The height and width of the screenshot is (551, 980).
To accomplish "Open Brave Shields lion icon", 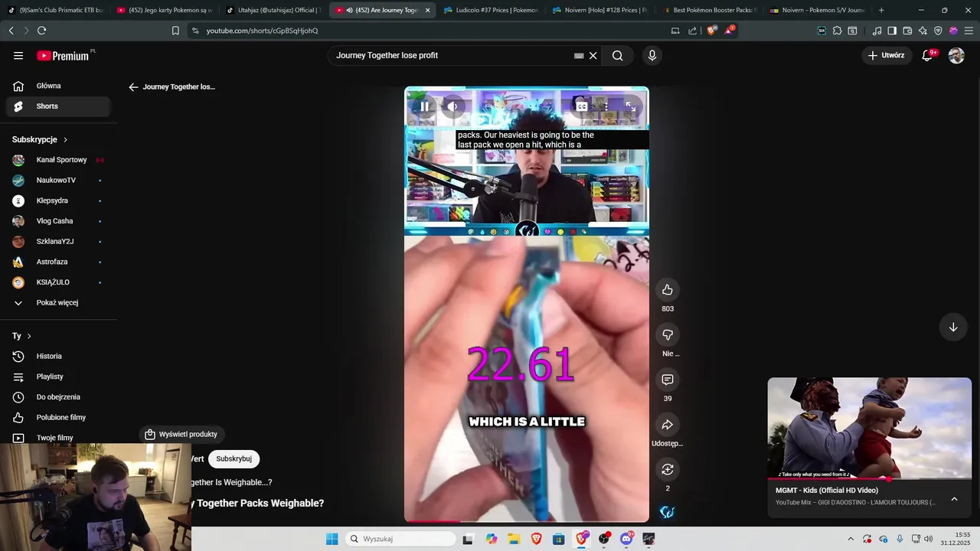I will point(711,31).
